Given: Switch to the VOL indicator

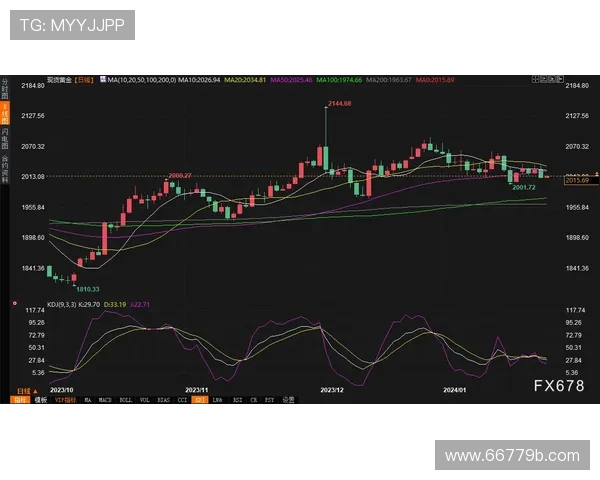Looking at the screenshot, I should pyautogui.click(x=144, y=398).
